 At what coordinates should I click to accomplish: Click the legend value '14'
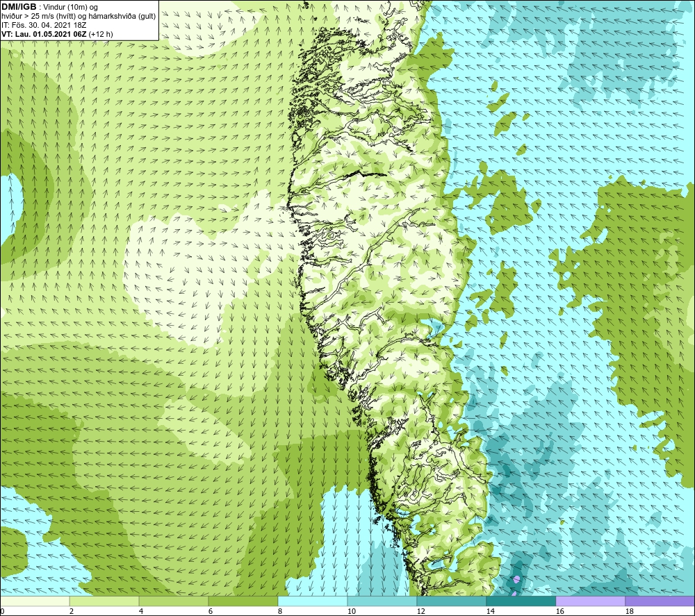tap(490, 611)
